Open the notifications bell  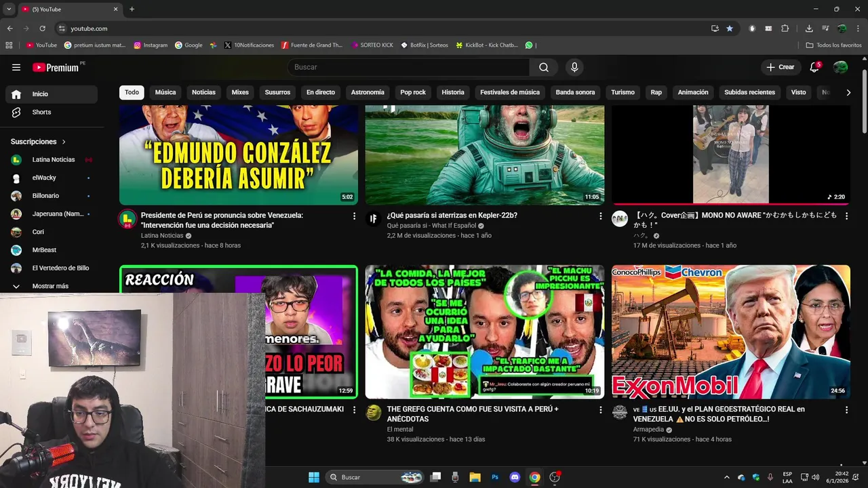815,67
